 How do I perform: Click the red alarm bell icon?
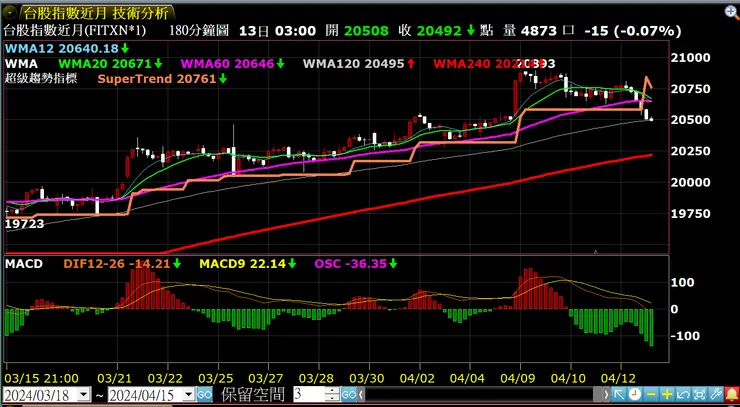coord(732,394)
